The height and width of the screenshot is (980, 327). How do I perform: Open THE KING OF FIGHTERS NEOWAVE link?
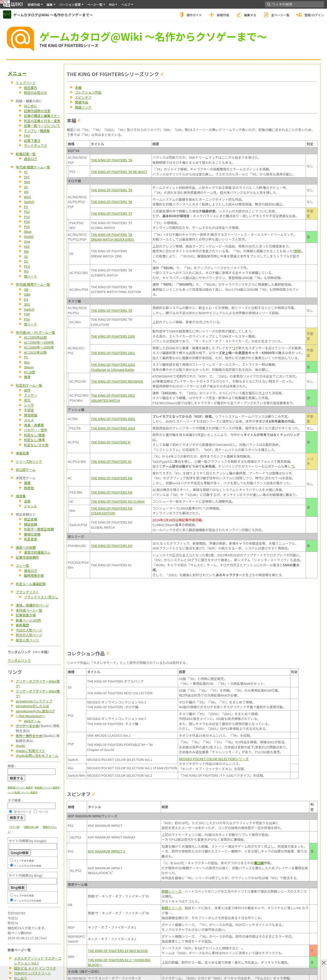pos(117,381)
